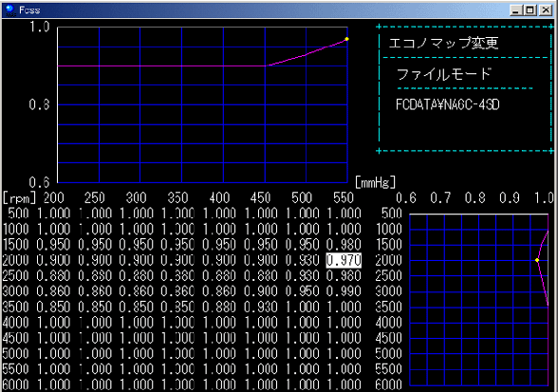Select the 1.000 cell at 6000 rpm, 550 mmHg
Screen dimensions: 558x392
(344, 384)
